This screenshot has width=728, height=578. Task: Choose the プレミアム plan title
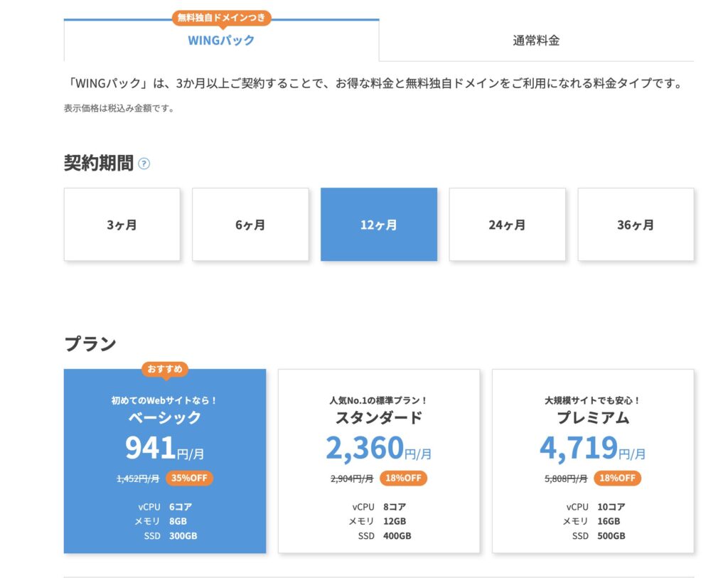click(x=593, y=418)
